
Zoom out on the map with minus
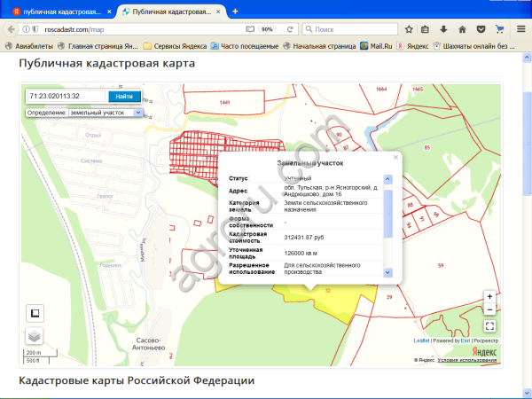click(x=489, y=309)
